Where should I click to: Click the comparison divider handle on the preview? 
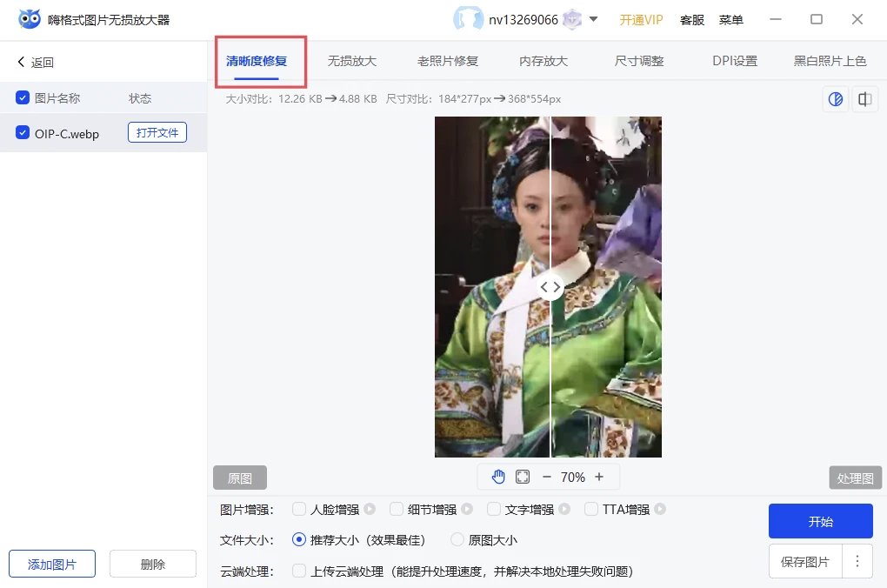(x=550, y=286)
